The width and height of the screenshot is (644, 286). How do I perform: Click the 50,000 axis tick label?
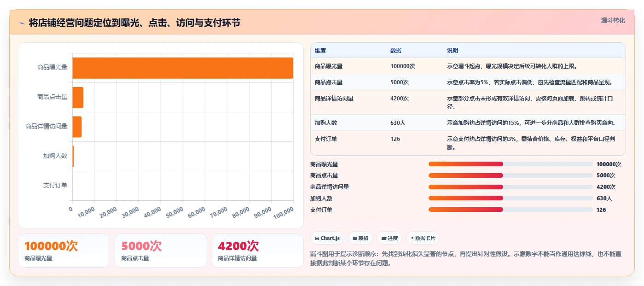[x=175, y=212]
